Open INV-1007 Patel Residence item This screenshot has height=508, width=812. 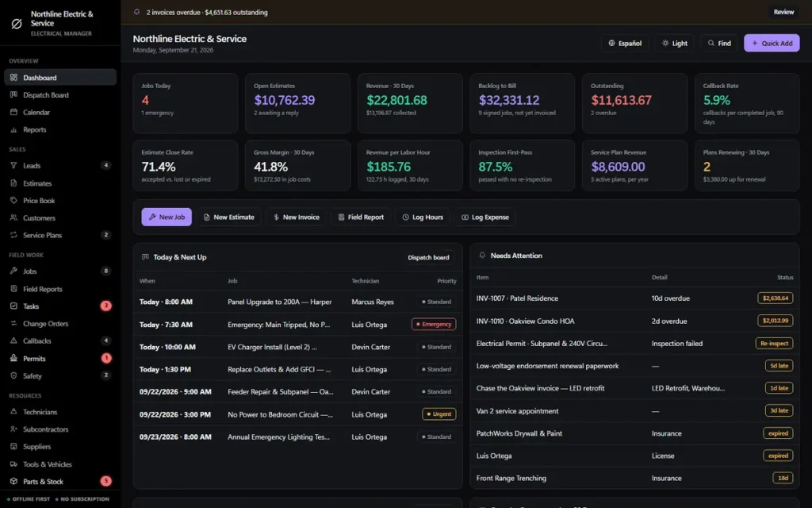(x=635, y=298)
